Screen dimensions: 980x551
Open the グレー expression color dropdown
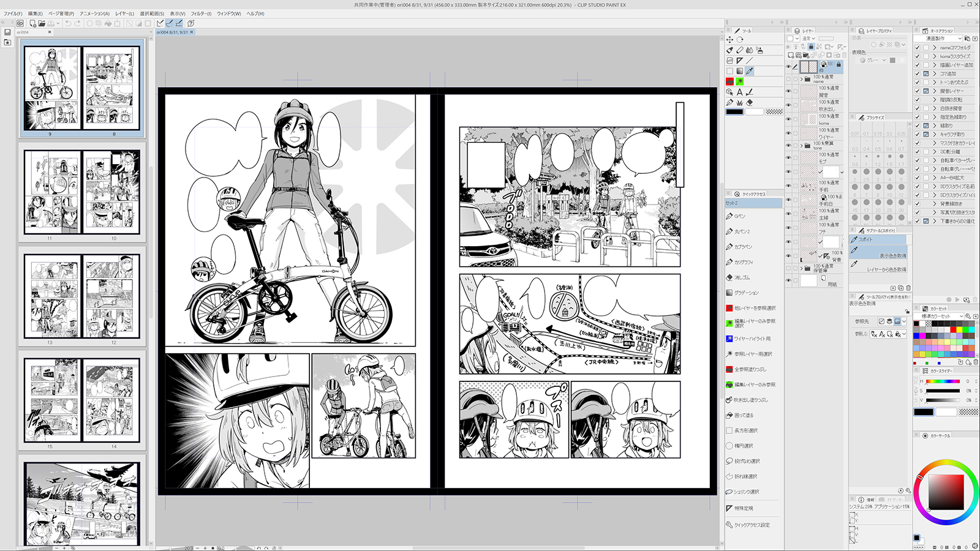(x=873, y=60)
